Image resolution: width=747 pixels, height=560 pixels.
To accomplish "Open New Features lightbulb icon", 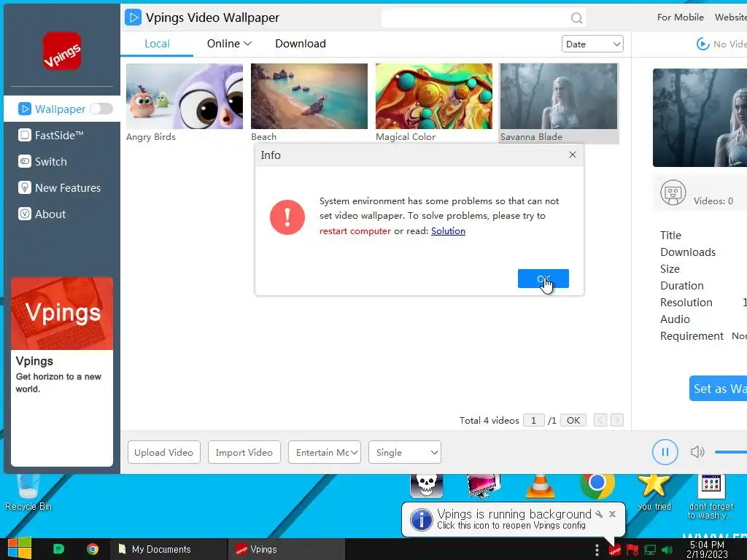I will [x=24, y=187].
